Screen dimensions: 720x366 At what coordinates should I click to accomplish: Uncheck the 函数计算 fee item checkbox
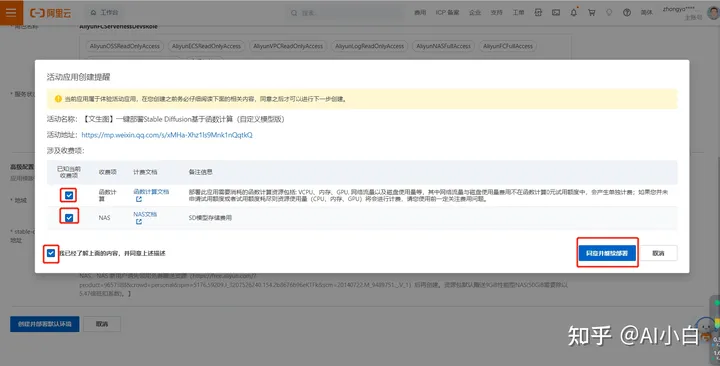pyautogui.click(x=69, y=195)
